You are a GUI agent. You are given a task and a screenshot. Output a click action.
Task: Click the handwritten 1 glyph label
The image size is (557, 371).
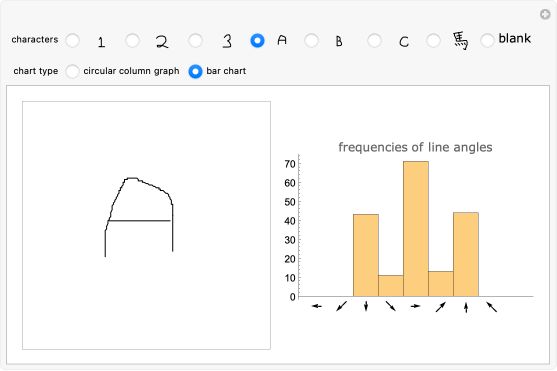(x=101, y=42)
